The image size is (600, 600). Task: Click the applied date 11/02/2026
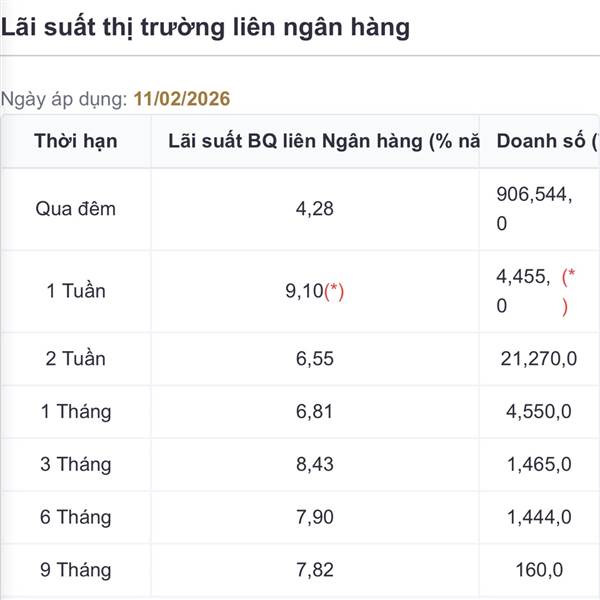(182, 99)
